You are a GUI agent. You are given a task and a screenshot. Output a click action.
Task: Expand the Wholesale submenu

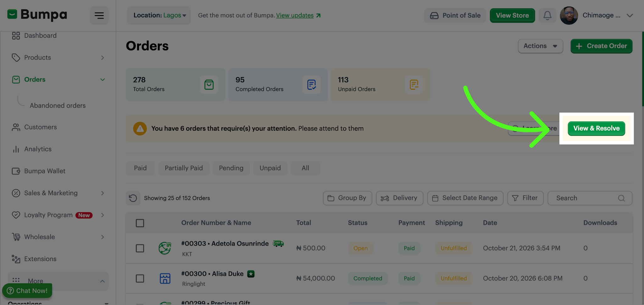click(103, 237)
